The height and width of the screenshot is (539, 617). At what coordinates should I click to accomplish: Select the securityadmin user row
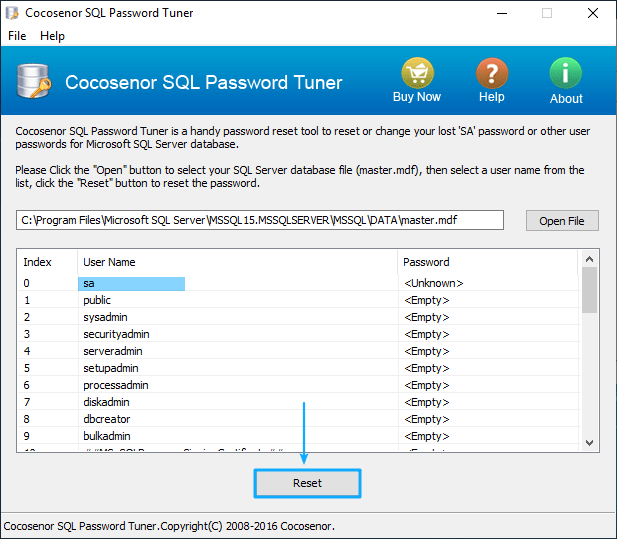(x=298, y=334)
